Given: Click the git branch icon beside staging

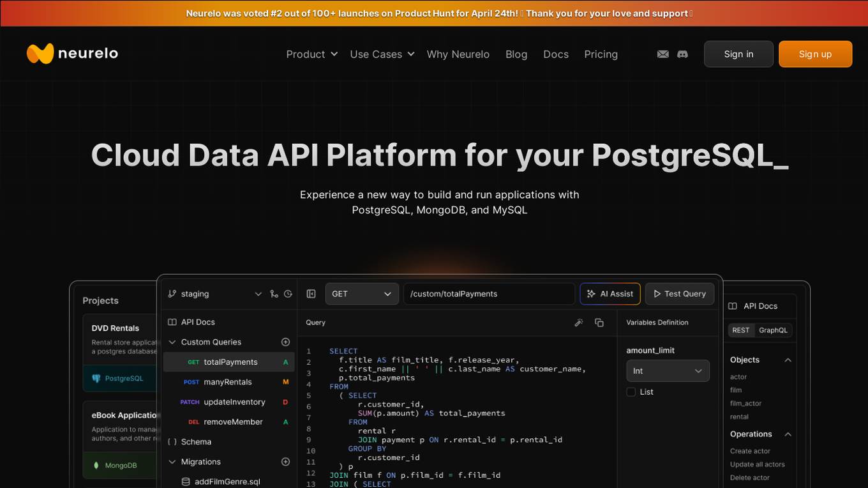Looking at the screenshot, I should (x=172, y=294).
